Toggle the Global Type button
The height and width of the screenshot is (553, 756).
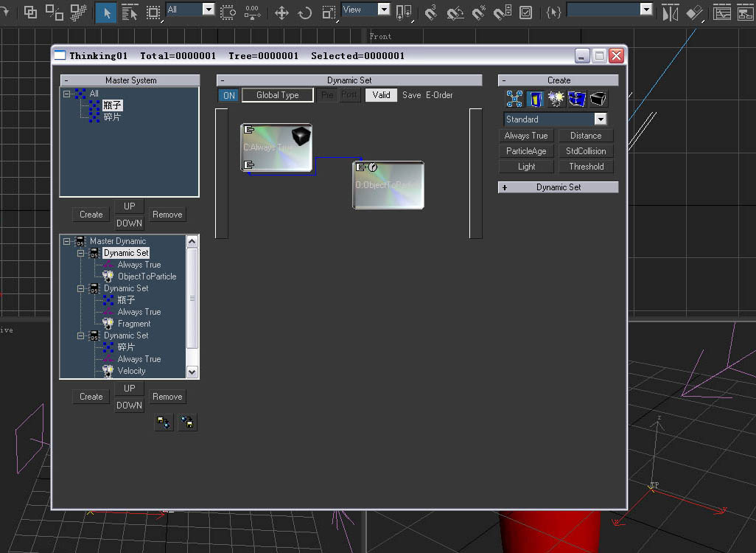[x=278, y=95]
